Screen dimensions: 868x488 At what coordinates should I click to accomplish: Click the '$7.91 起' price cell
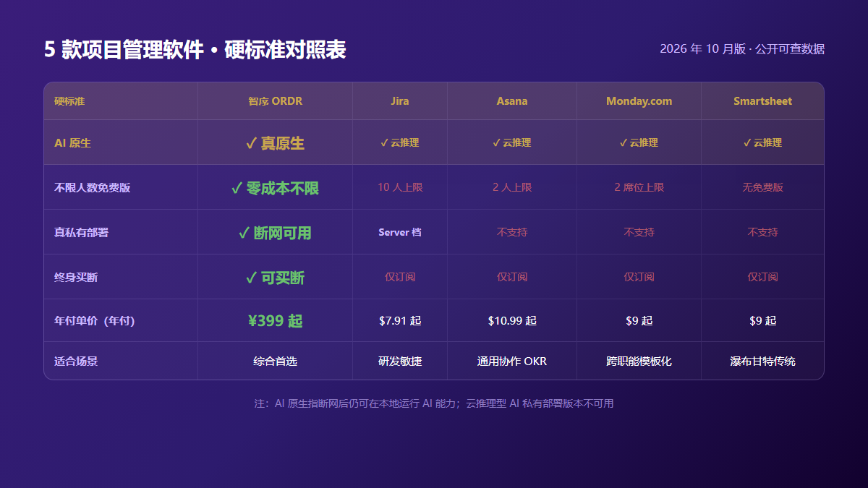click(400, 321)
